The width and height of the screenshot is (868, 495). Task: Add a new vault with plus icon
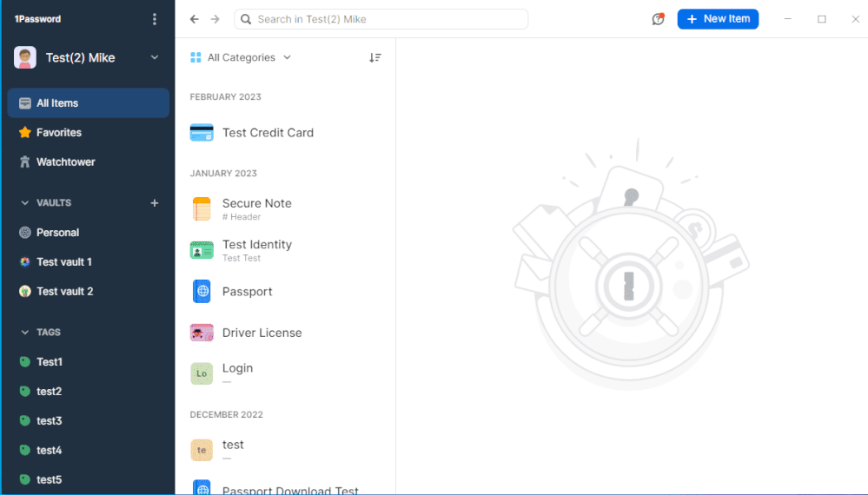tap(155, 203)
